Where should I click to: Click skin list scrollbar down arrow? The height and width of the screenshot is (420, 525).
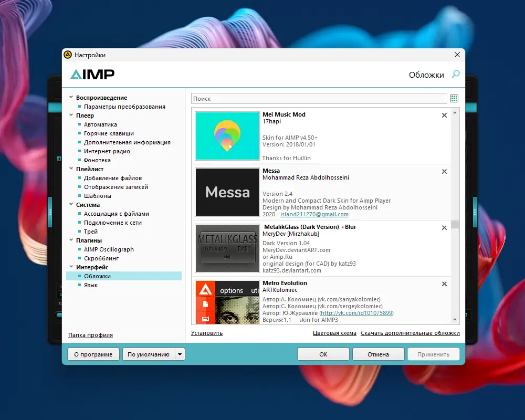click(455, 320)
